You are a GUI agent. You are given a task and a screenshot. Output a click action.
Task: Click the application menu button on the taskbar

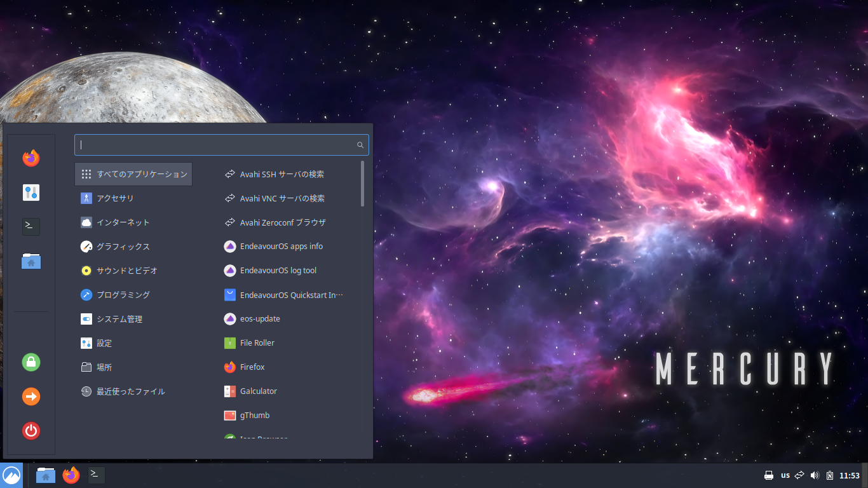click(11, 475)
